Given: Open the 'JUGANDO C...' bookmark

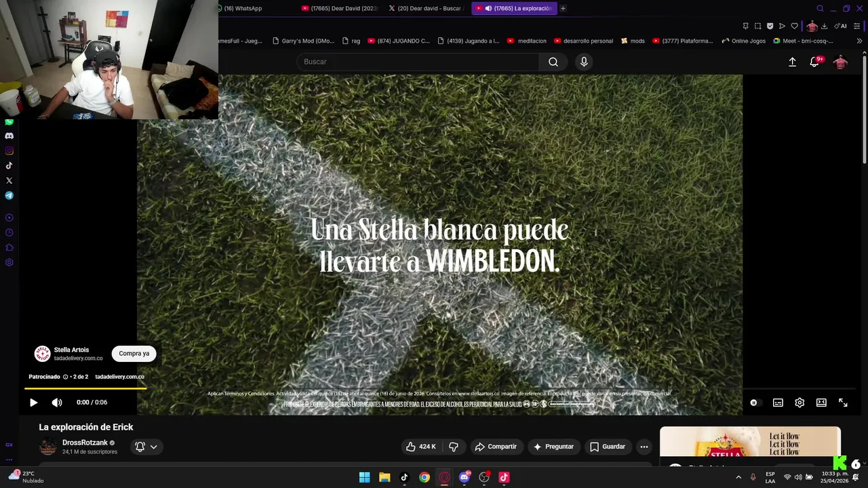Looking at the screenshot, I should click(x=399, y=41).
